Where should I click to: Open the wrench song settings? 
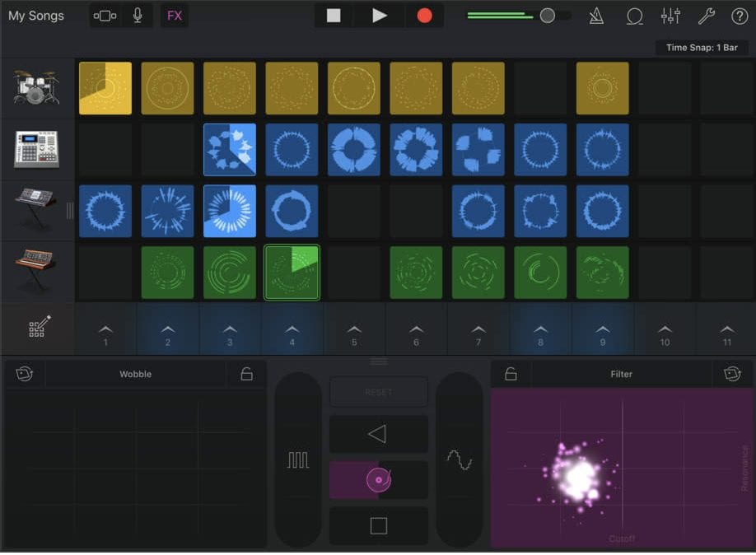click(x=706, y=16)
